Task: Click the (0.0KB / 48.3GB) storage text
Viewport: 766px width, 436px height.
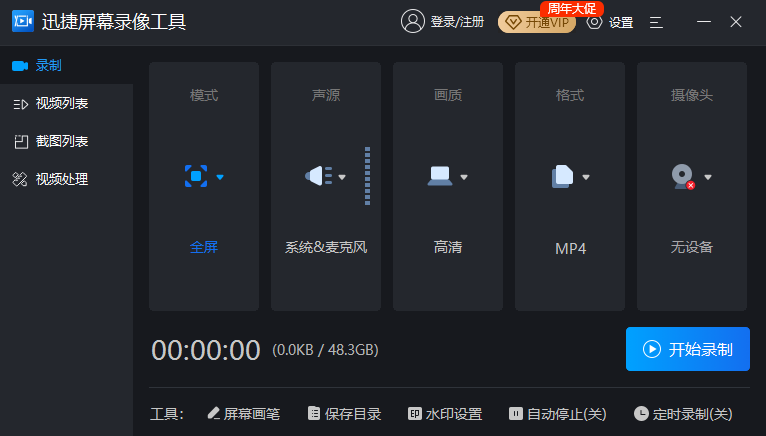Action: 325,350
